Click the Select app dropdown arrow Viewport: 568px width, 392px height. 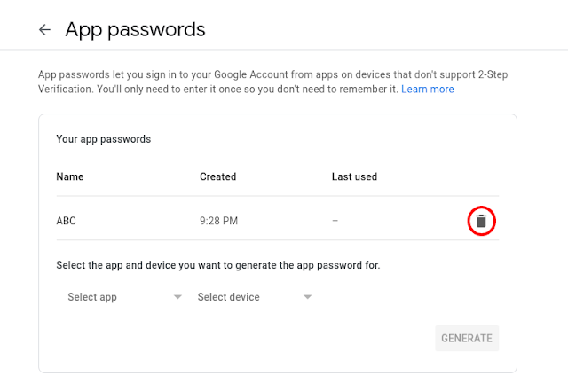click(177, 297)
